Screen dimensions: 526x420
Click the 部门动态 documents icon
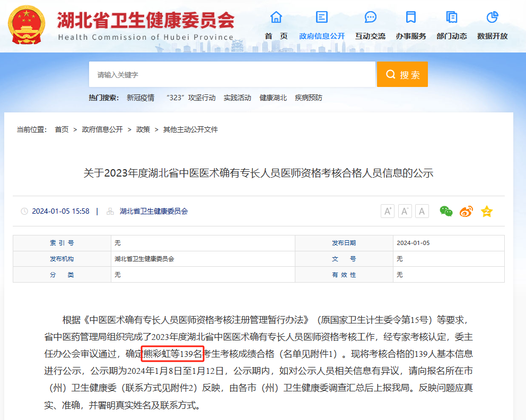coord(452,17)
